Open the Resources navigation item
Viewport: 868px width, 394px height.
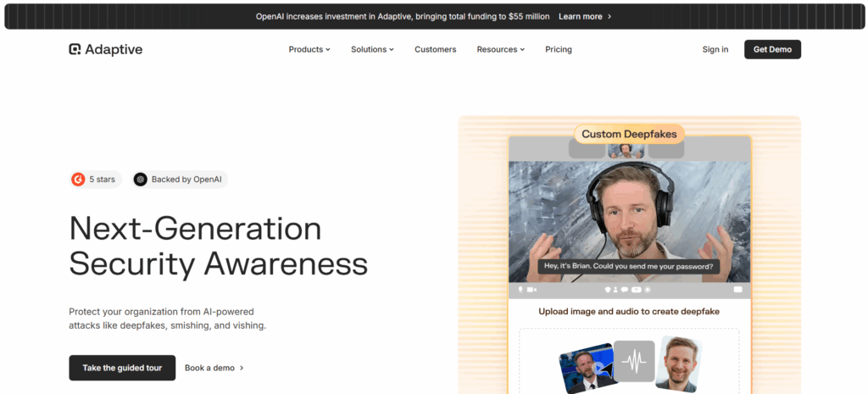[501, 49]
